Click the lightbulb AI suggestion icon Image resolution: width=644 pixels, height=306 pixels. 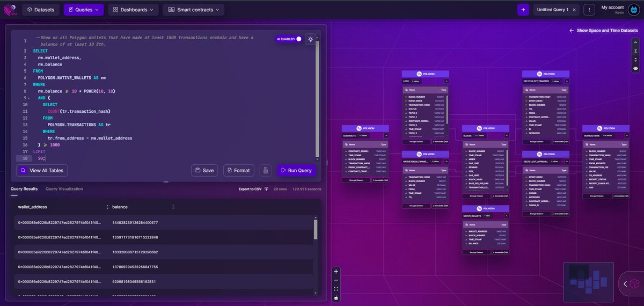pos(310,39)
